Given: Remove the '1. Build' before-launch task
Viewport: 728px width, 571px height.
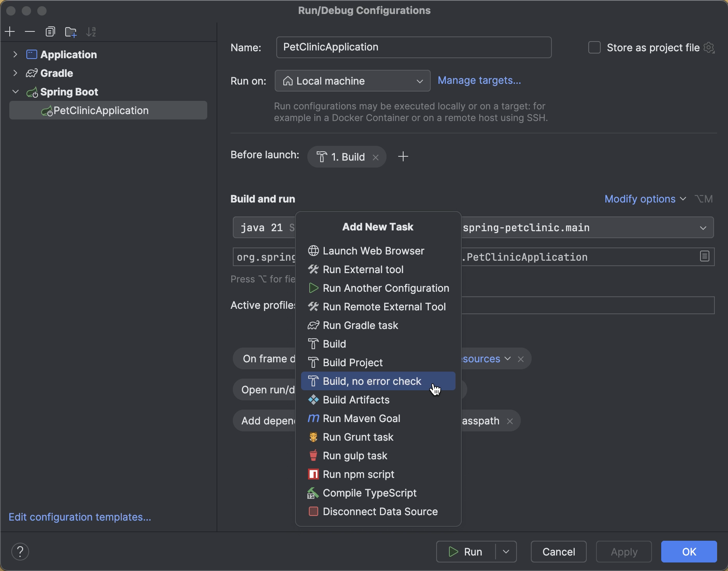Looking at the screenshot, I should pos(376,157).
